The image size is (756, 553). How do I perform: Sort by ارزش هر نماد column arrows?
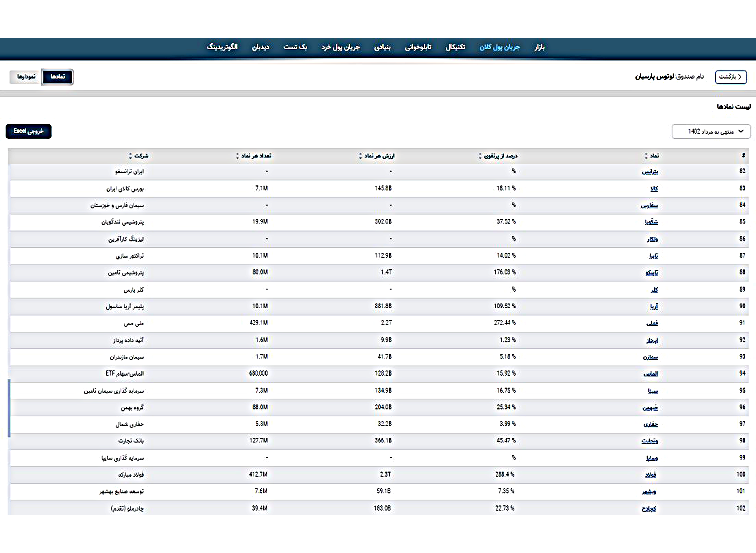pyautogui.click(x=360, y=156)
